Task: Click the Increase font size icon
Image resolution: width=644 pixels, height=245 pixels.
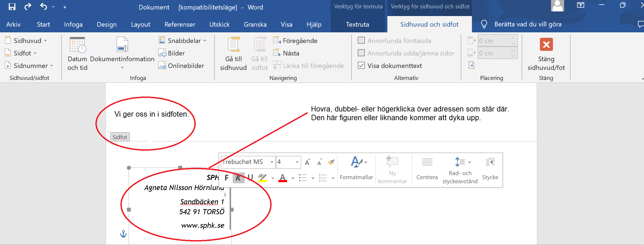Action: 307,162
